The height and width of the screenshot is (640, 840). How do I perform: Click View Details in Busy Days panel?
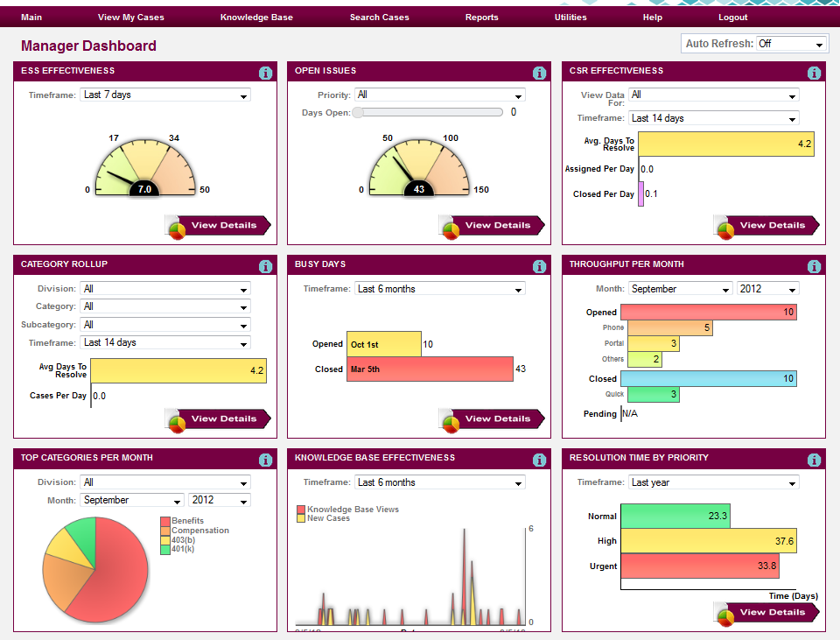(492, 419)
